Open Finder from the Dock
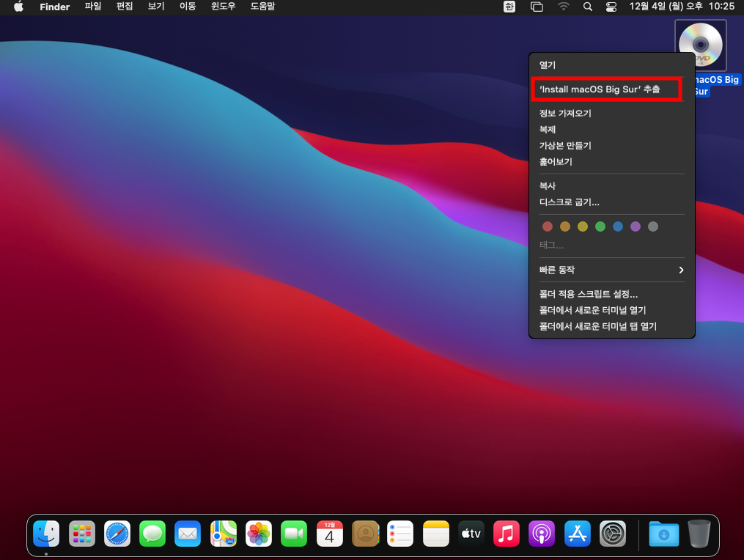Screen dimensions: 744x560 coord(46,534)
